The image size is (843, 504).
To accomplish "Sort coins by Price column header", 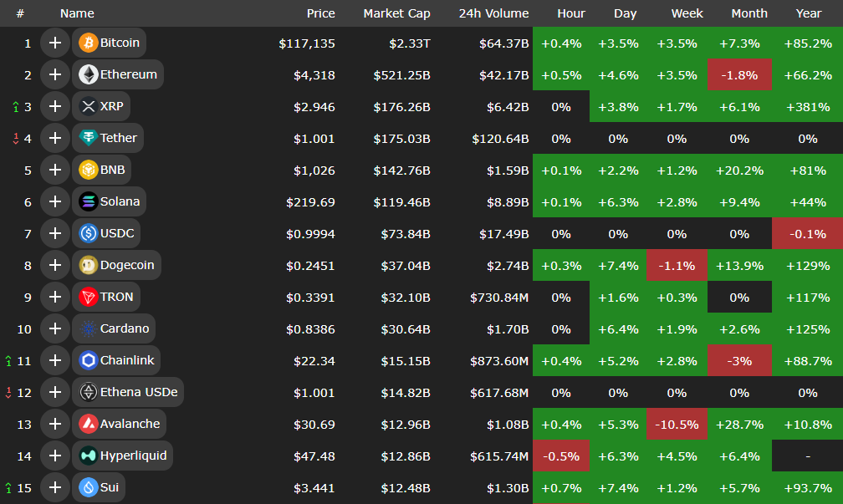I will pyautogui.click(x=320, y=13).
